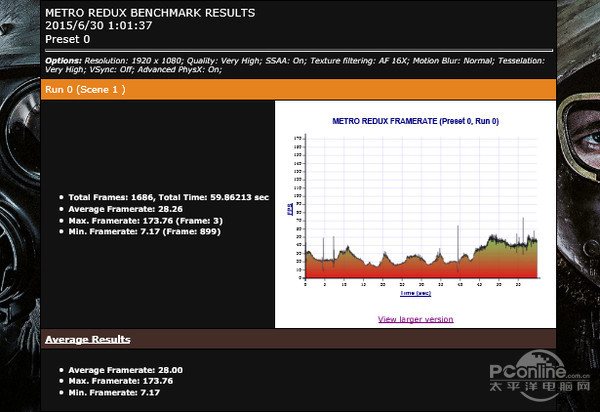Click the Average Results heading
600x412 pixels.
coord(88,339)
